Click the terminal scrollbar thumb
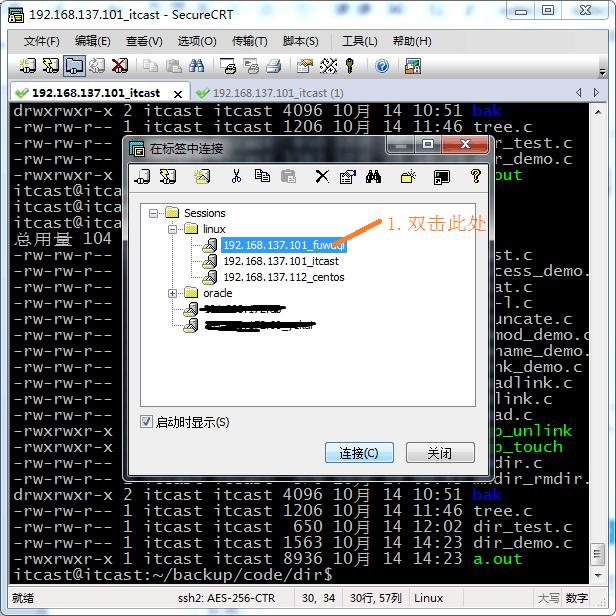Screen dimensions: 616x616 coord(598,554)
